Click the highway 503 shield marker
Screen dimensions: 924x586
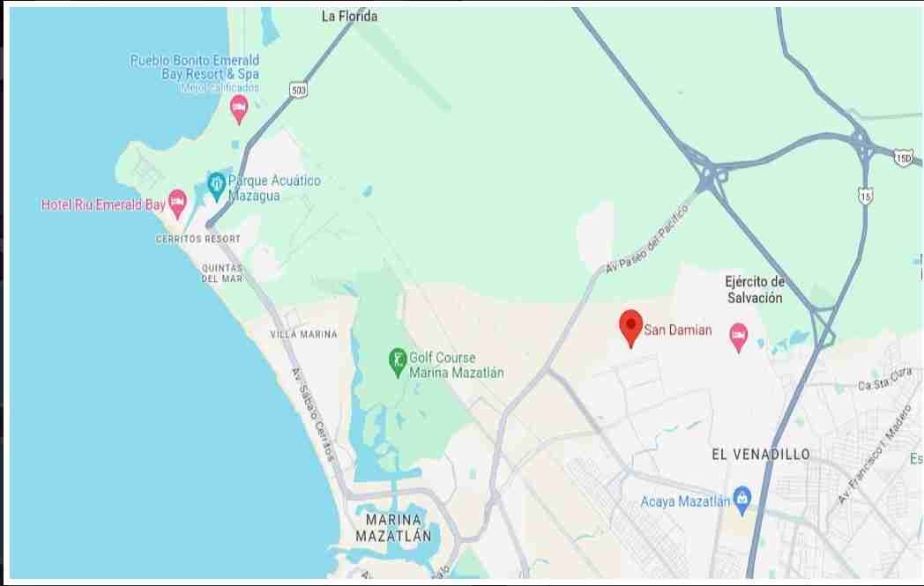pyautogui.click(x=299, y=90)
